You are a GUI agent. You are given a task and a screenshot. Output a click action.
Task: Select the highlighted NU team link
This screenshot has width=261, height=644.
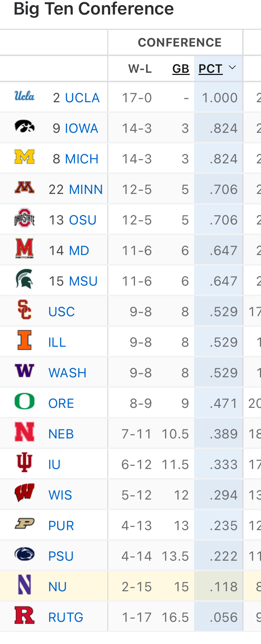57,587
